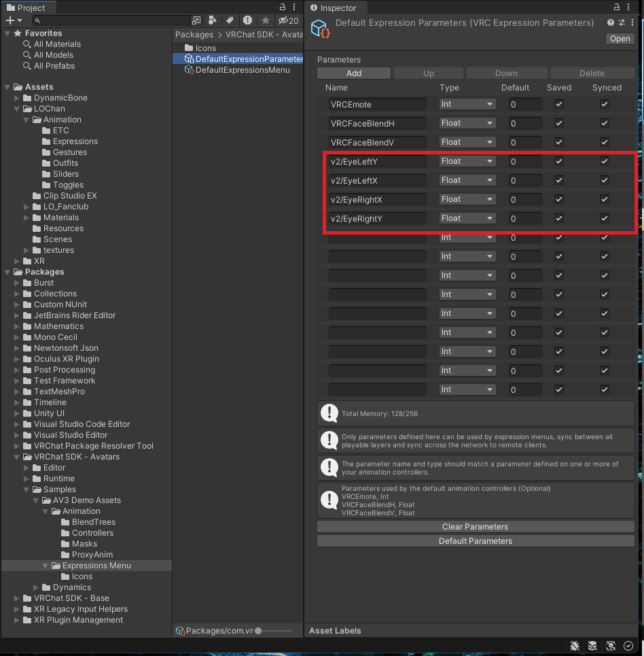
Task: Click the auto-generate lighting status icon
Action: coord(611,646)
